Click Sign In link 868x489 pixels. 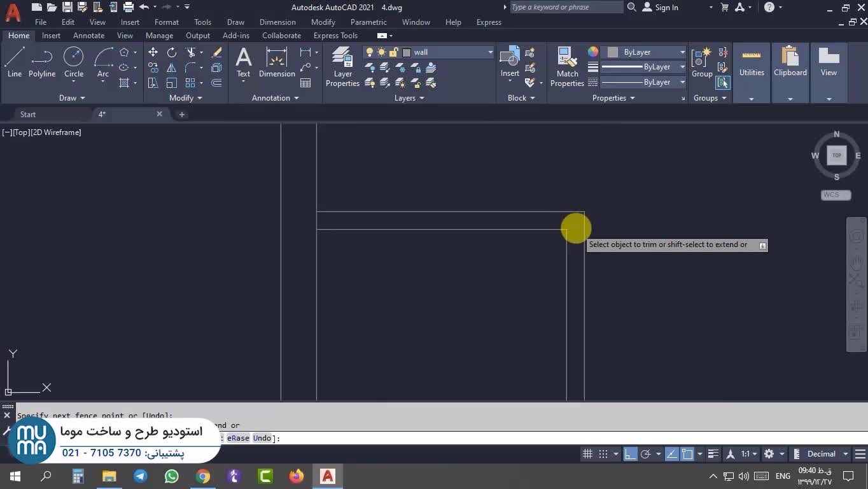click(666, 8)
